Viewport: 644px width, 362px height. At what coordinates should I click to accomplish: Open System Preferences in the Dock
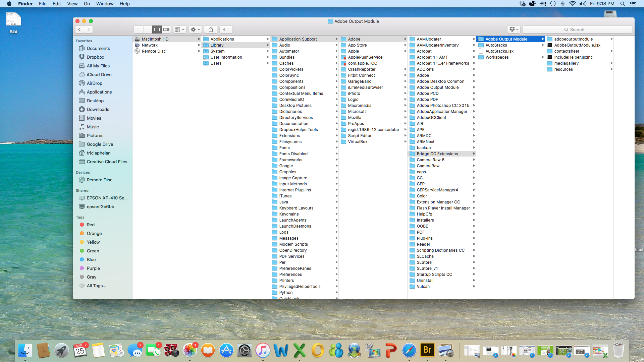245,350
